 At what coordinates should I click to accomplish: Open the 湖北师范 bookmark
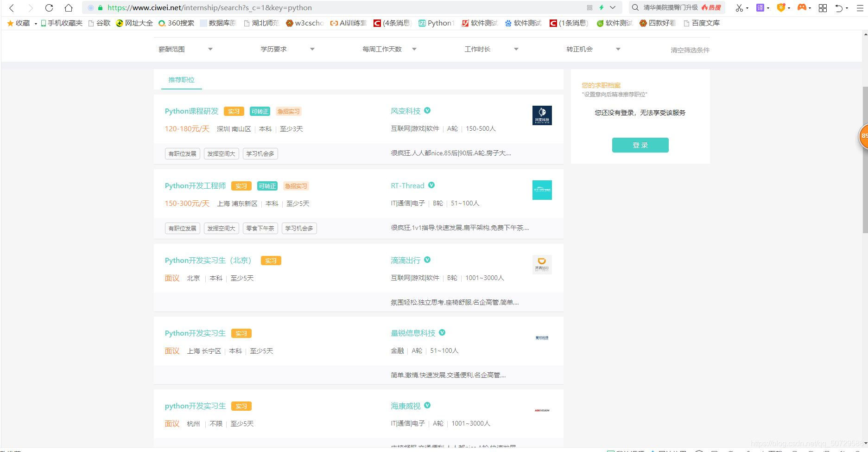261,23
